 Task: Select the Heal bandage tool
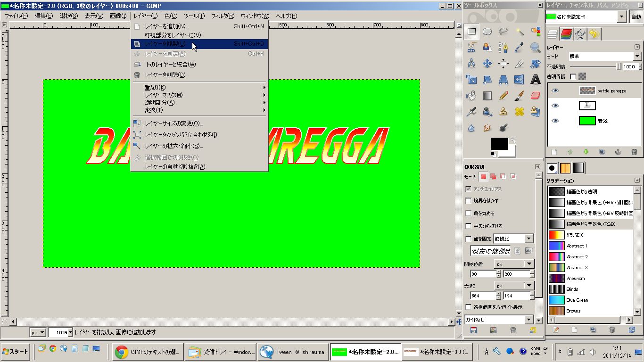[519, 112]
